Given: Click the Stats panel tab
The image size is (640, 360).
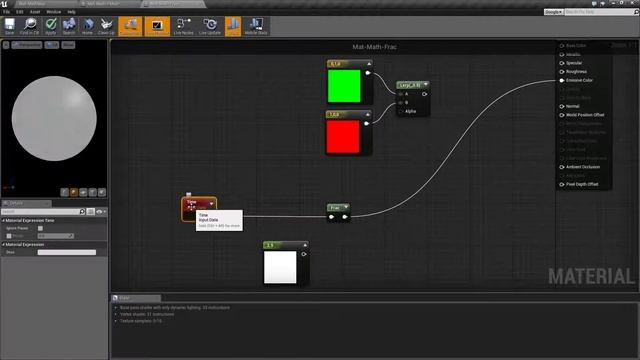Looking at the screenshot, I should coord(136,298).
